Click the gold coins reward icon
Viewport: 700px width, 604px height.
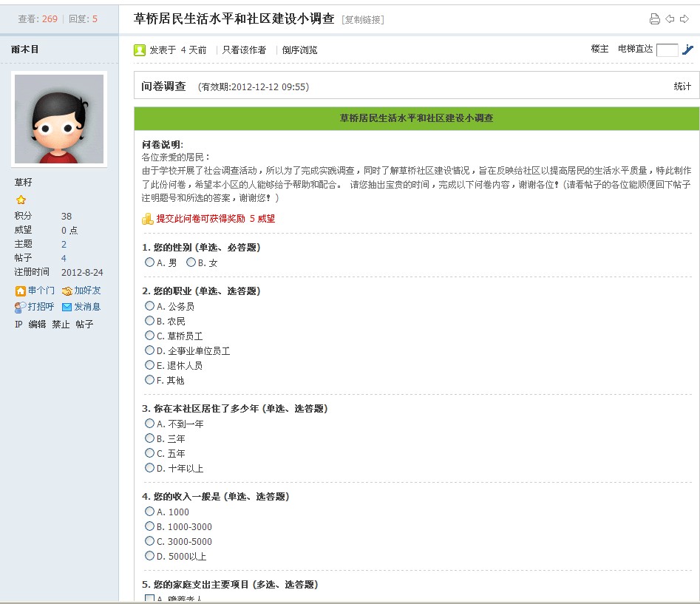tap(148, 219)
